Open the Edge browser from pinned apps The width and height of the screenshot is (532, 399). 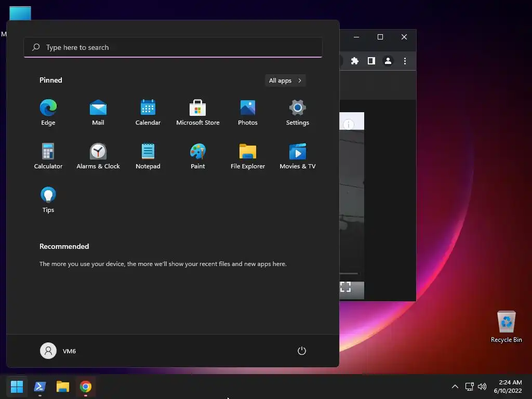[48, 112]
